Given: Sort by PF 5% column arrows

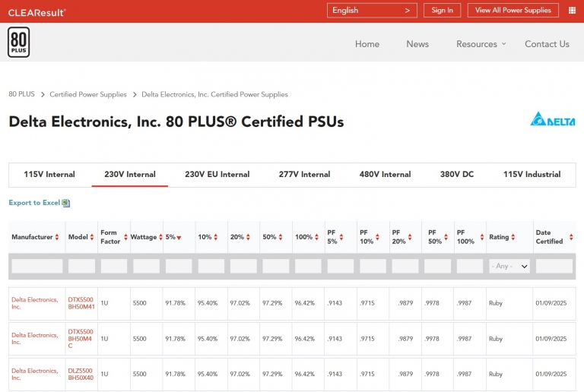Looking at the screenshot, I should tap(341, 237).
